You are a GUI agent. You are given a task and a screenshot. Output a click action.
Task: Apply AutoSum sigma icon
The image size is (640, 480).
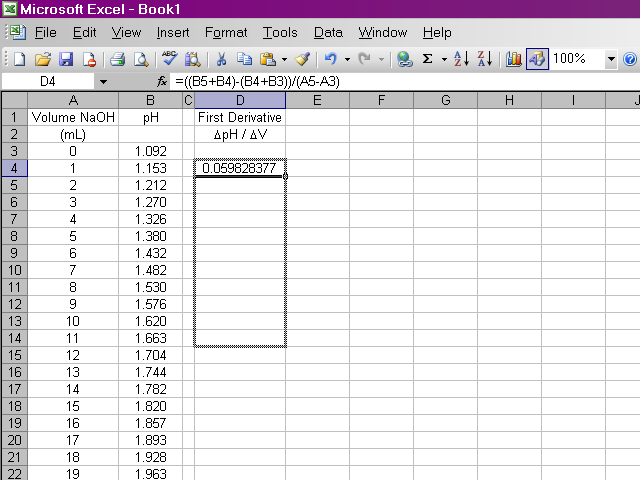pyautogui.click(x=427, y=60)
